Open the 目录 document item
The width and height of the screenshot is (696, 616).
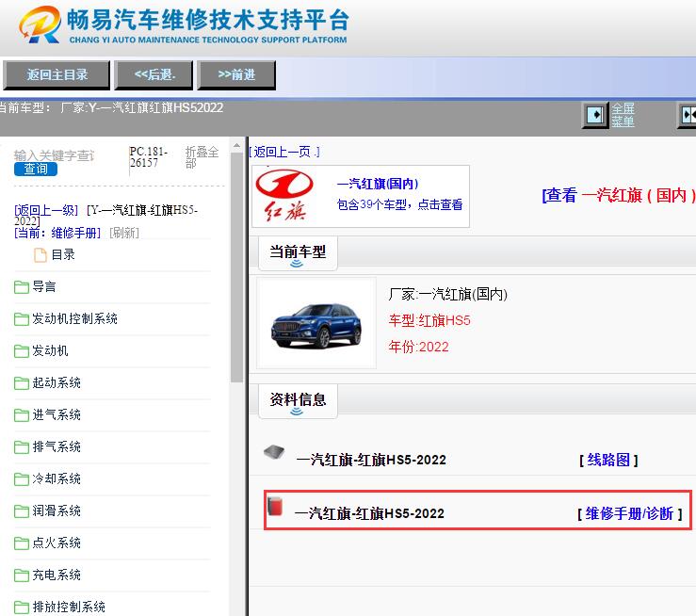tap(63, 254)
